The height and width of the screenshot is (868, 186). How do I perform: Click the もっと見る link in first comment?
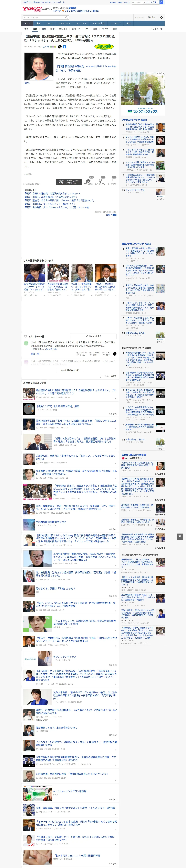click(x=51, y=349)
